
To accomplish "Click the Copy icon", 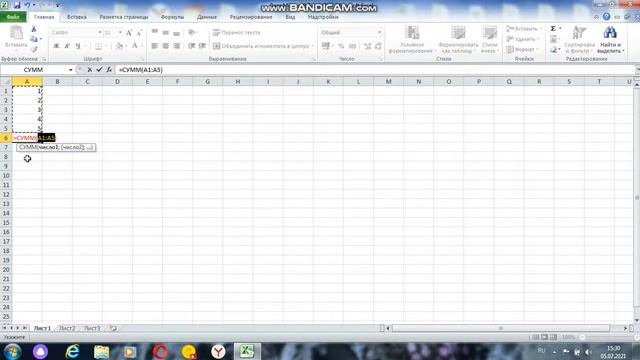I will pyautogui.click(x=34, y=39).
